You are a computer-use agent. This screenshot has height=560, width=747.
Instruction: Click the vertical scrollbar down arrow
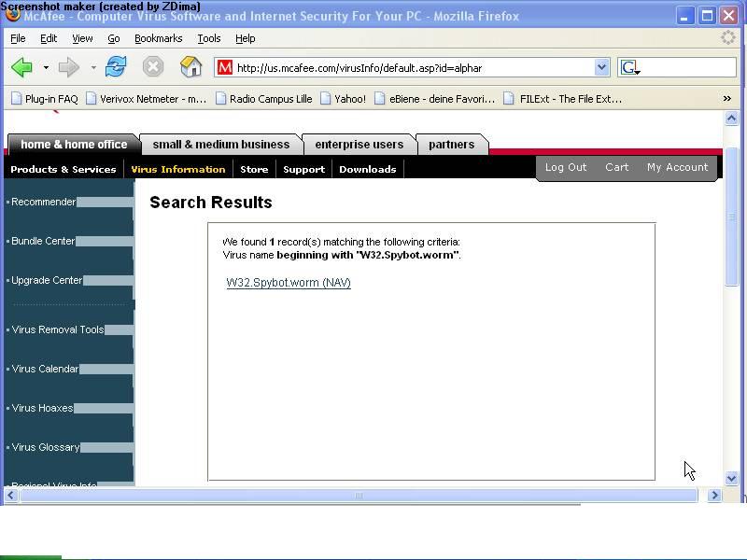click(731, 478)
